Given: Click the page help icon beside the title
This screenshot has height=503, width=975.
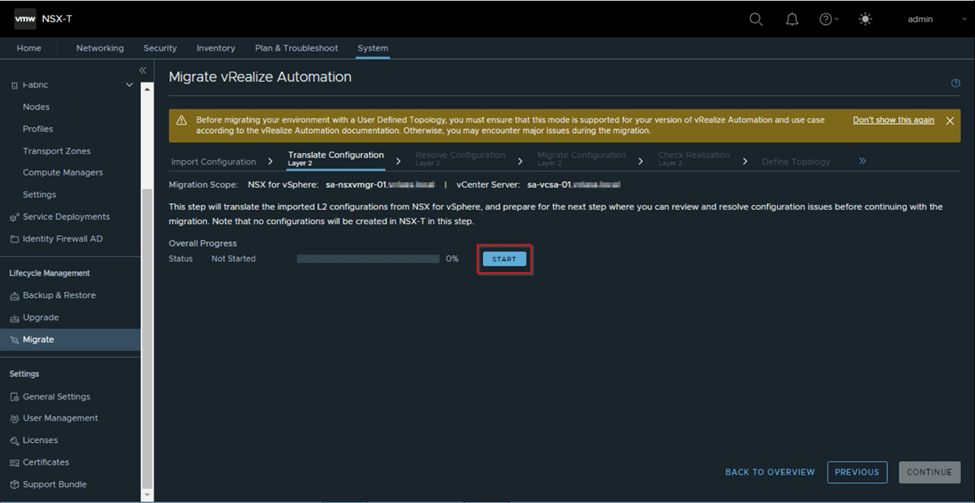Looking at the screenshot, I should (x=956, y=84).
